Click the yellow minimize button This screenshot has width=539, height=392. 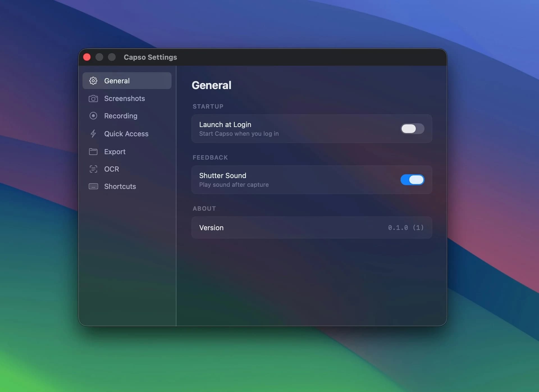coord(99,57)
